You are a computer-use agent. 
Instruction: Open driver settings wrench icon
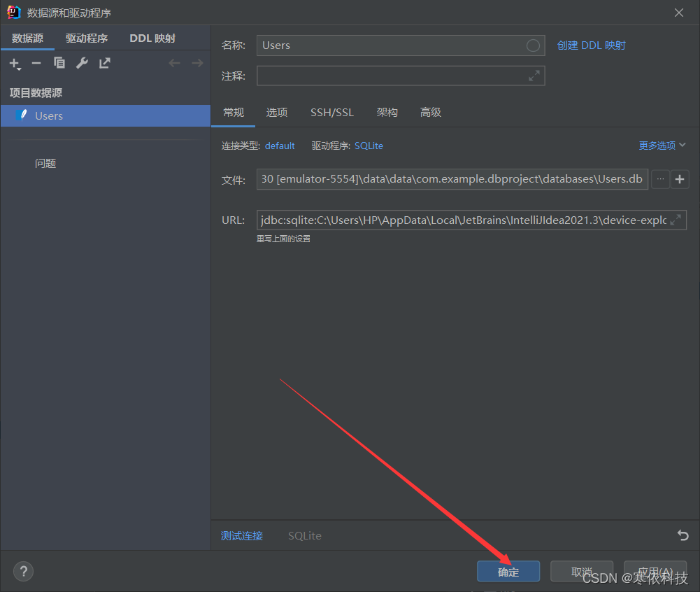[x=82, y=63]
